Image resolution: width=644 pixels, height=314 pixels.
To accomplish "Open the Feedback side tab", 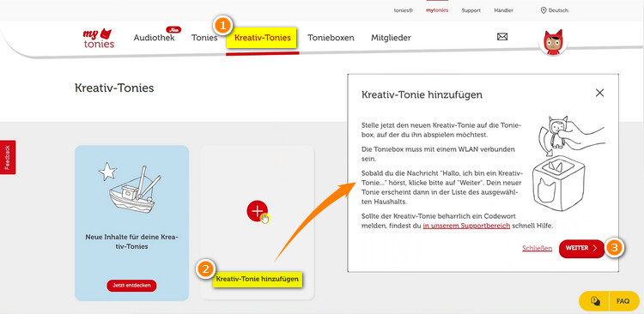I will [x=8, y=157].
